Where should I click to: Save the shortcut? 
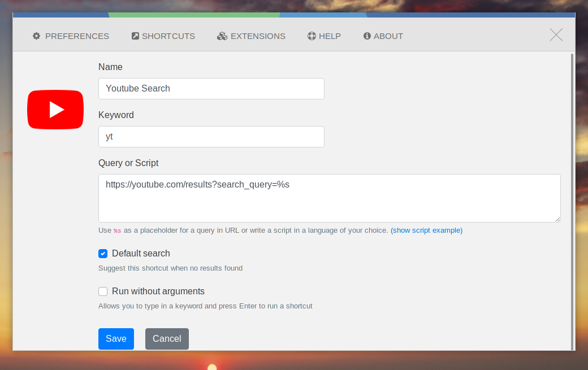click(116, 339)
